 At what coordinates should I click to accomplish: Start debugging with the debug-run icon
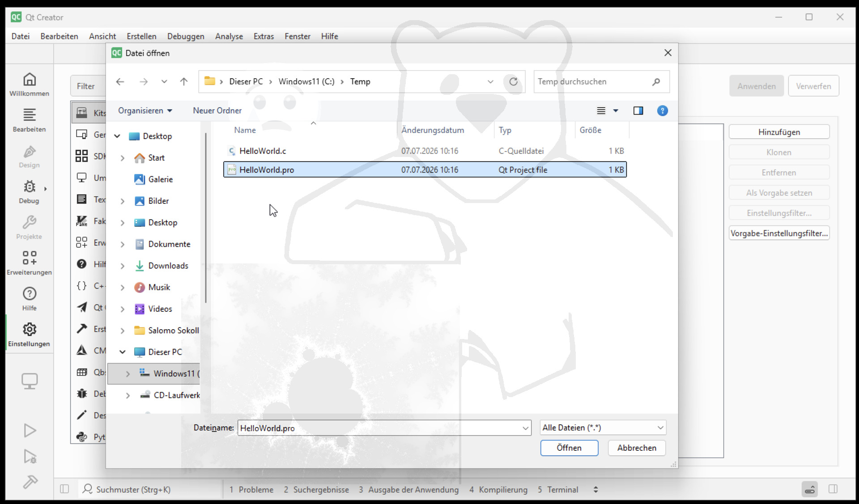(30, 456)
